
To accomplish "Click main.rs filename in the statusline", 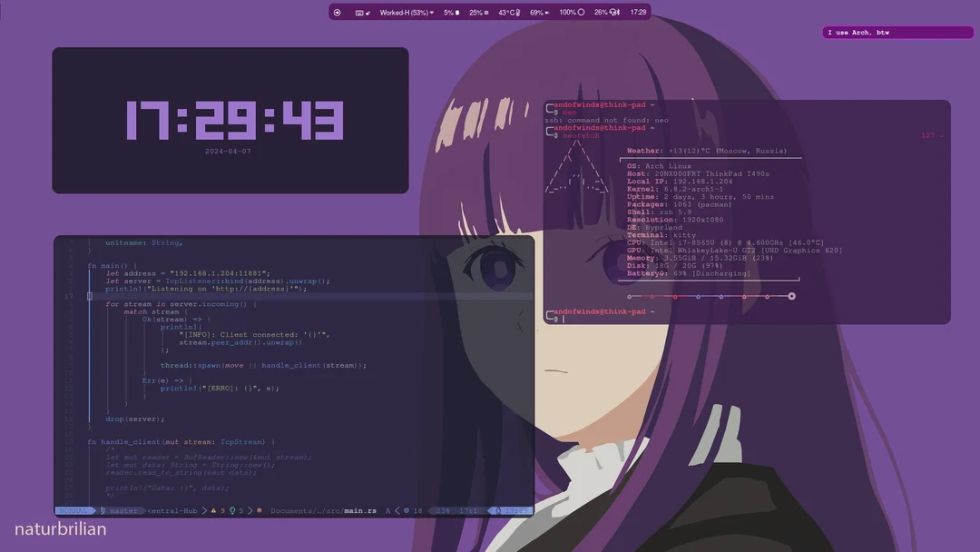I will [x=362, y=510].
